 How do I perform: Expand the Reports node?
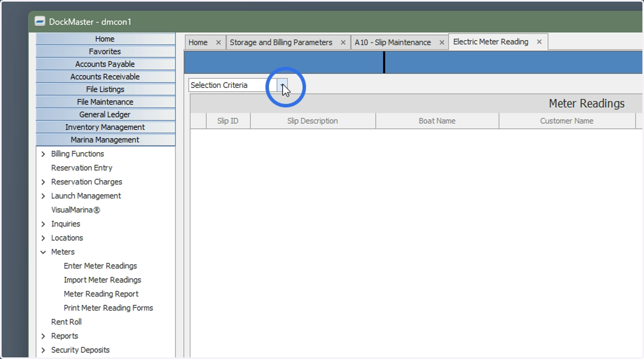point(43,336)
